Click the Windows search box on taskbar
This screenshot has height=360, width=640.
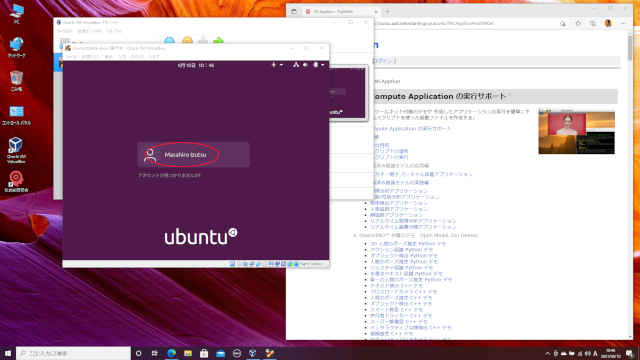click(x=73, y=353)
